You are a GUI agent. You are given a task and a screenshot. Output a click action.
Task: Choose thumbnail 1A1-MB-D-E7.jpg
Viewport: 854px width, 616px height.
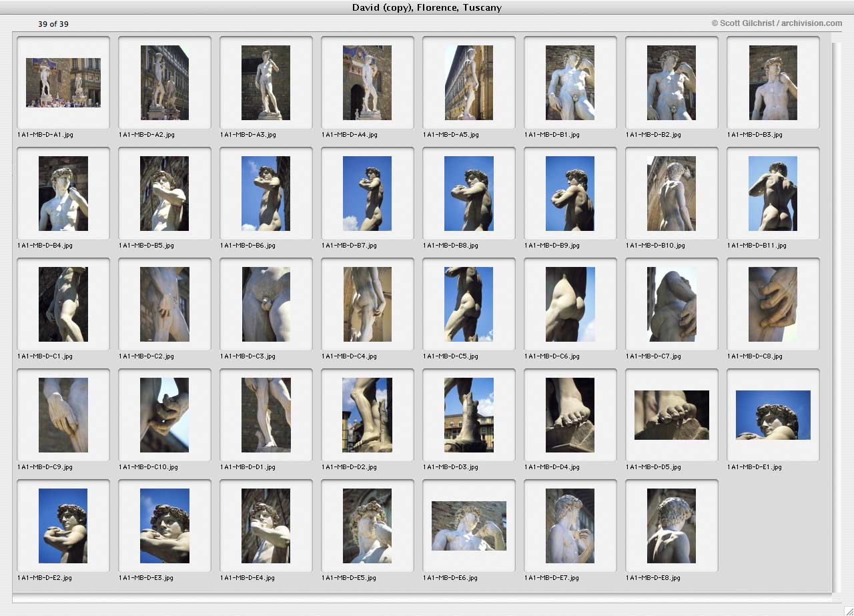570,526
